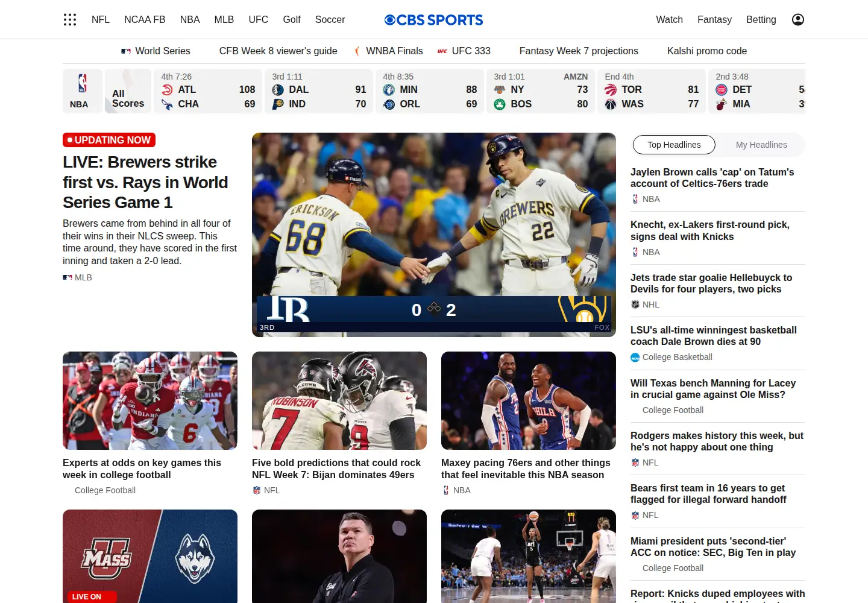The image size is (868, 603).
Task: Open the NY vs BOS score card
Action: [x=541, y=91]
